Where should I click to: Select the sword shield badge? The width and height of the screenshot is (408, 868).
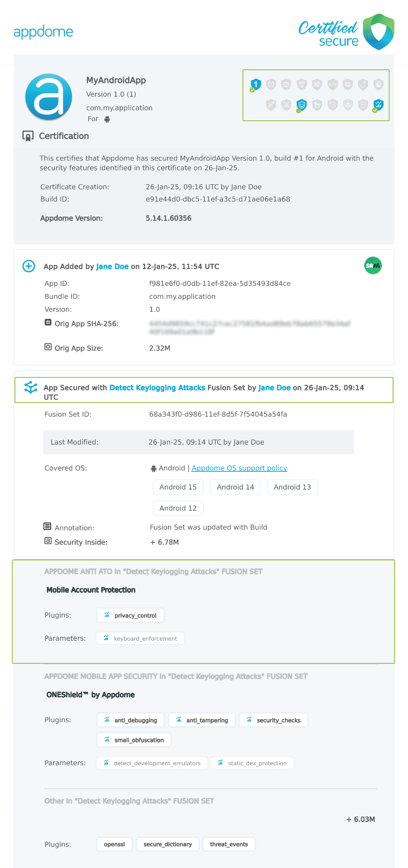pos(271,105)
